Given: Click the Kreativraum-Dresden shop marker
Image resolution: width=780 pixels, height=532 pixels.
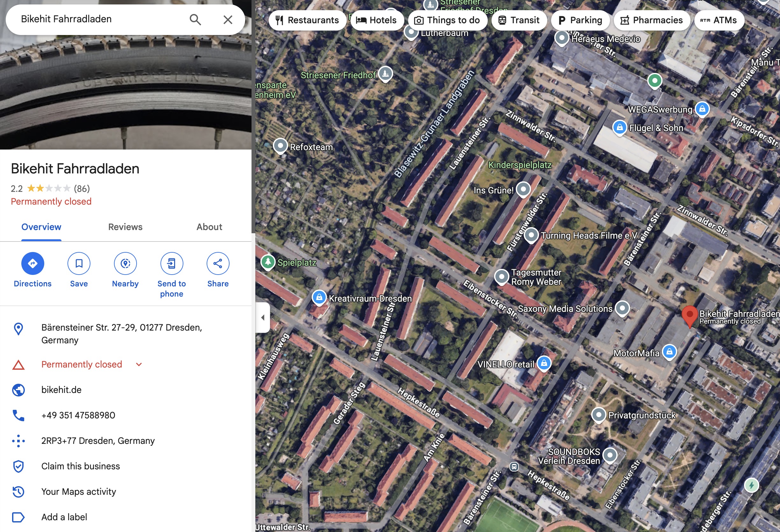Looking at the screenshot, I should [x=319, y=298].
